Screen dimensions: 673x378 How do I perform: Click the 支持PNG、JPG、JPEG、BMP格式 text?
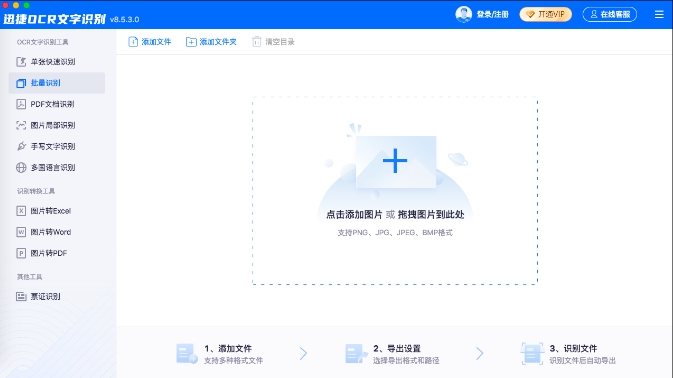point(395,233)
